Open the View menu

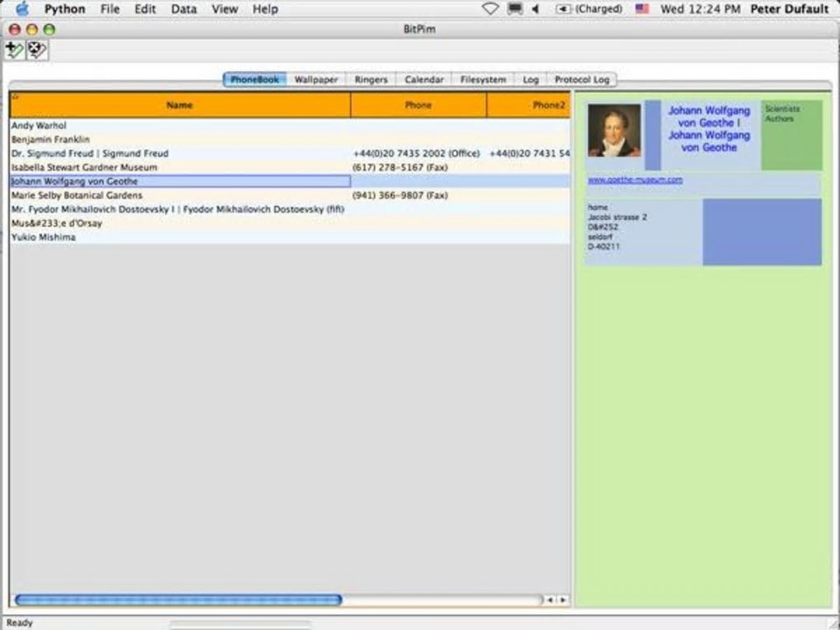(x=225, y=8)
